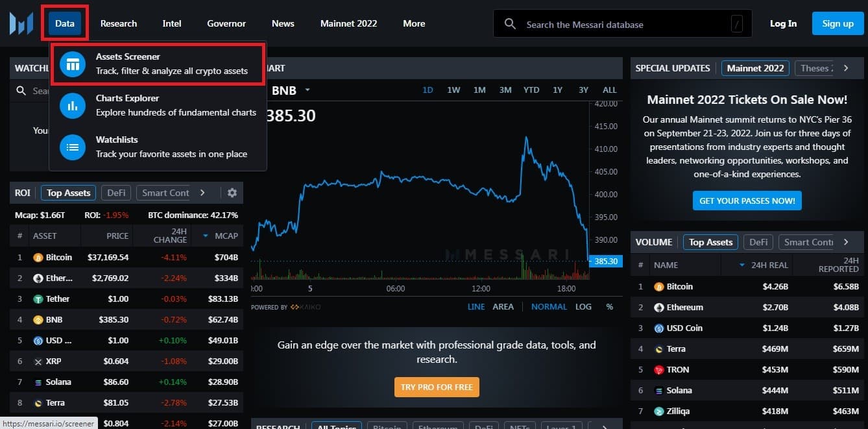The height and width of the screenshot is (429, 868).
Task: Open the Mainnet 2022 nav item
Action: point(348,23)
